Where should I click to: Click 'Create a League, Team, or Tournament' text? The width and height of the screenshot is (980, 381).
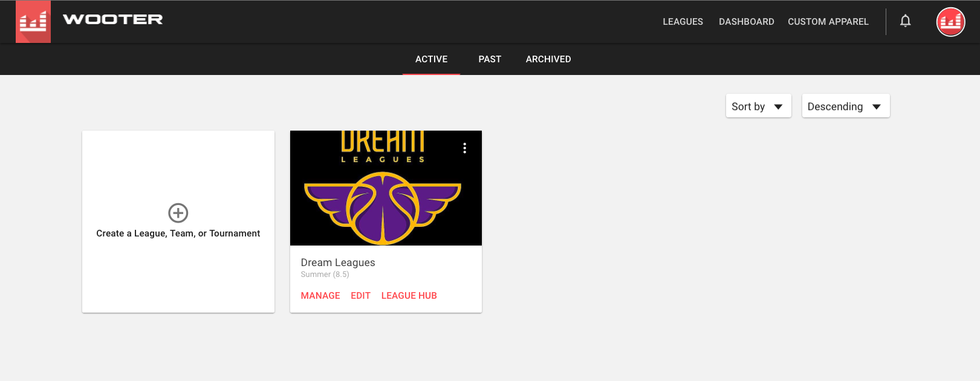(178, 233)
